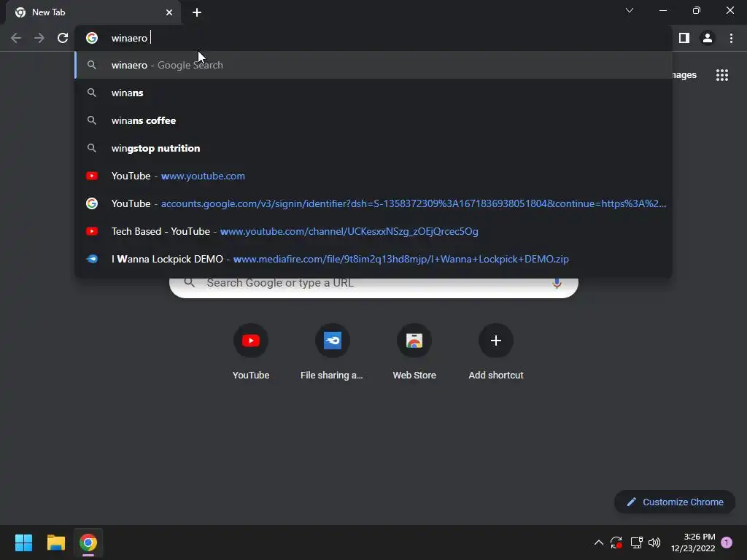Open File Explorer from taskbar
747x560 pixels.
click(55, 542)
